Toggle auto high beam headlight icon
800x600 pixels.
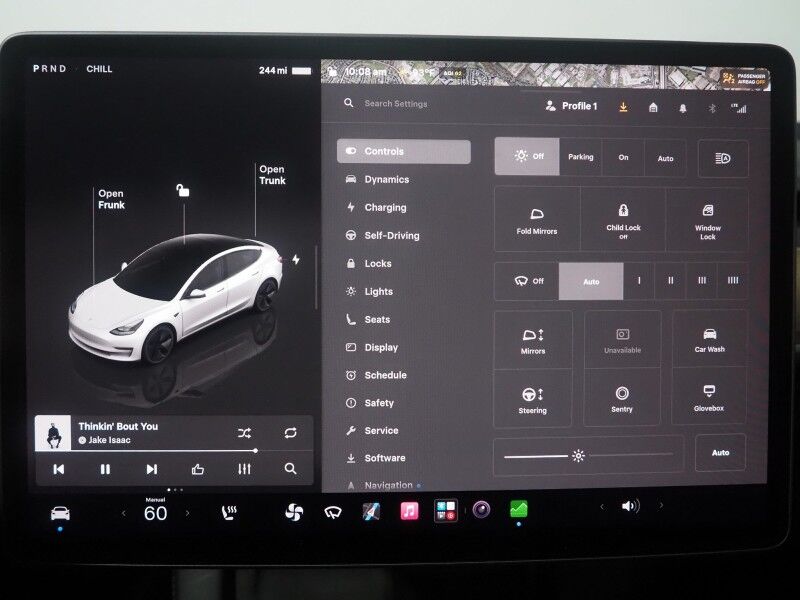pos(723,159)
